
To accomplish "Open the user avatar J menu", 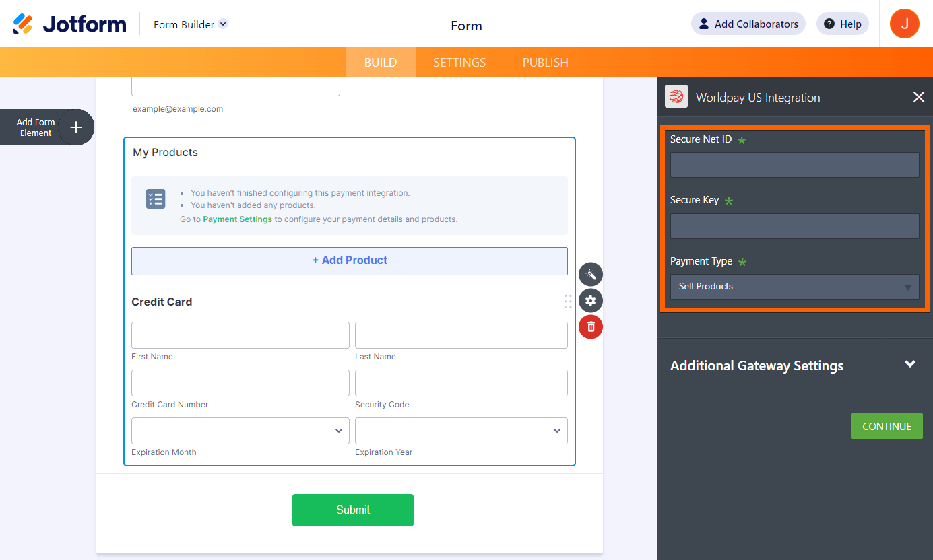I will (905, 24).
